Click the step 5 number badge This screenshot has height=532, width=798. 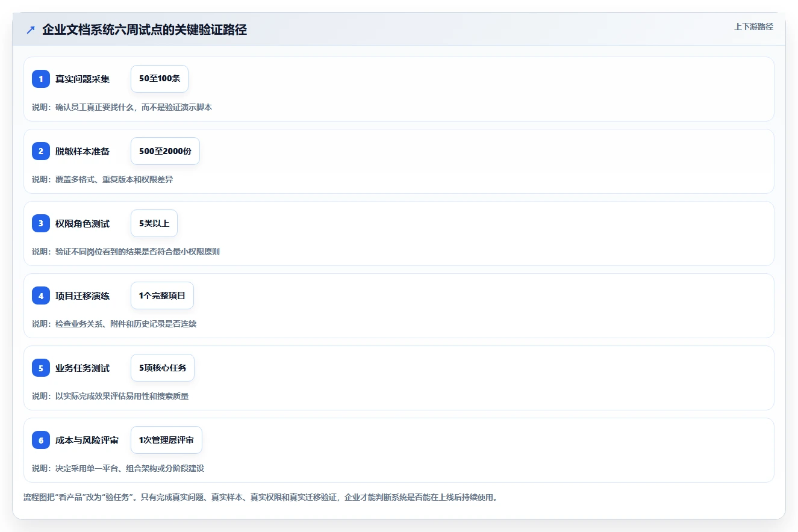[x=41, y=368]
